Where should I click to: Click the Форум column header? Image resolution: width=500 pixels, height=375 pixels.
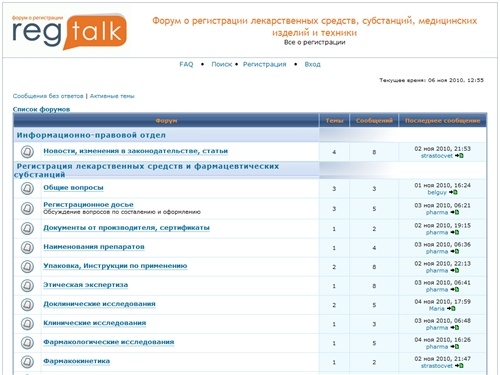[166, 120]
